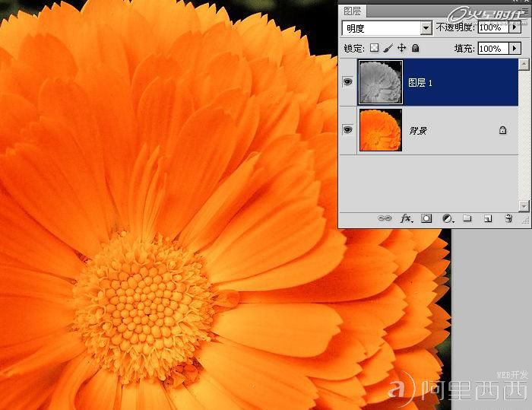
Task: Toggle lock position move icon
Action: coord(401,48)
